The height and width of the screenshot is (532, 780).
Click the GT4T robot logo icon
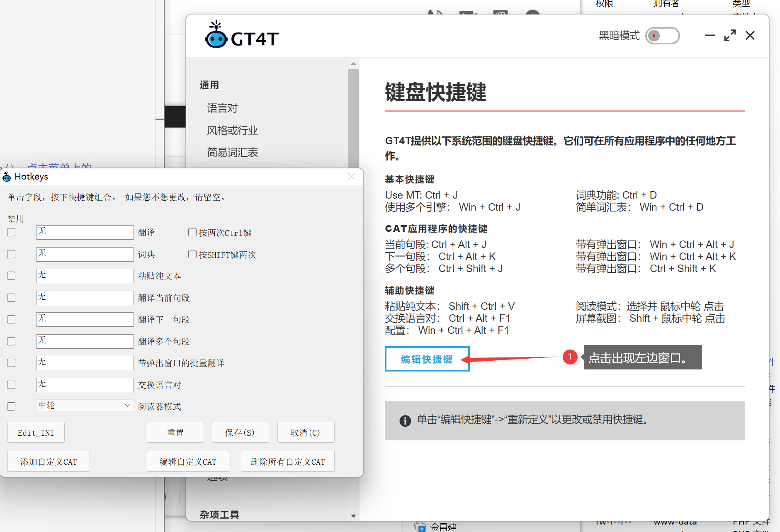click(x=216, y=36)
